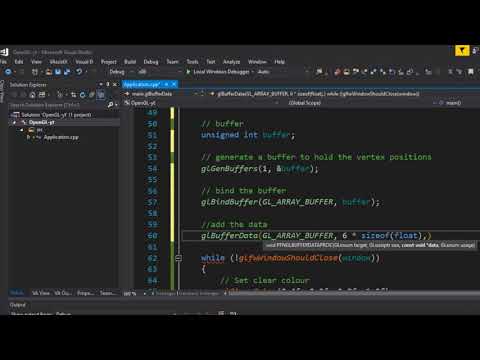The image size is (480, 360).
Task: Click the editor horizontal scrollbar
Action: pos(353,293)
